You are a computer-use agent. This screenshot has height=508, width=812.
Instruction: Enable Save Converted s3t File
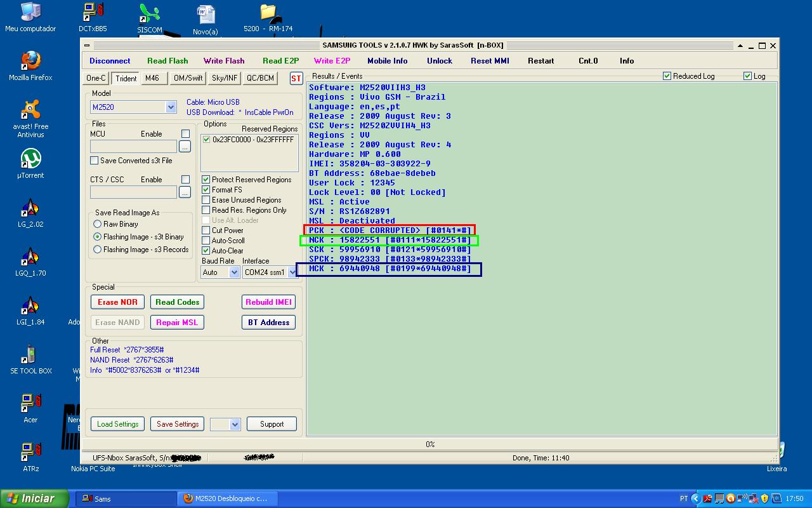[94, 161]
